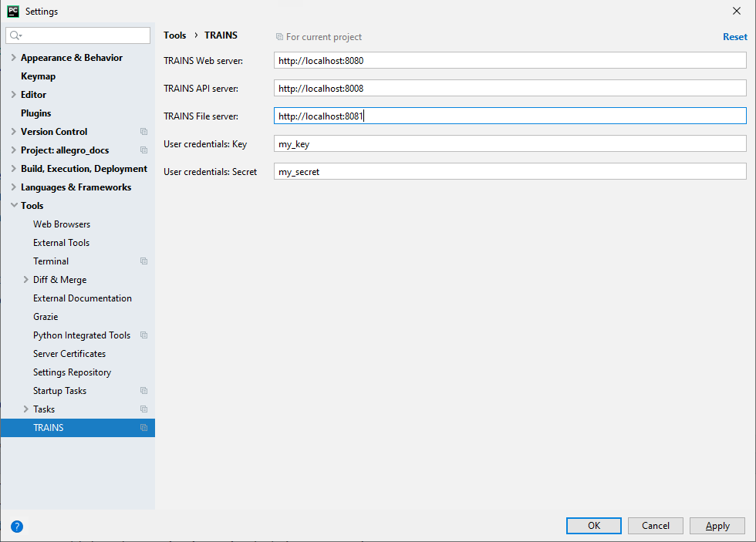
Task: Expand the Editor settings section
Action: 13,95
